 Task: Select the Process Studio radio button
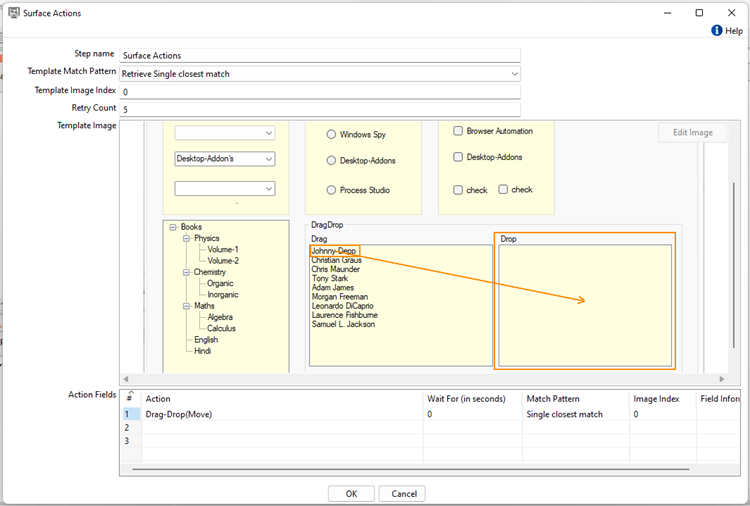pos(331,190)
